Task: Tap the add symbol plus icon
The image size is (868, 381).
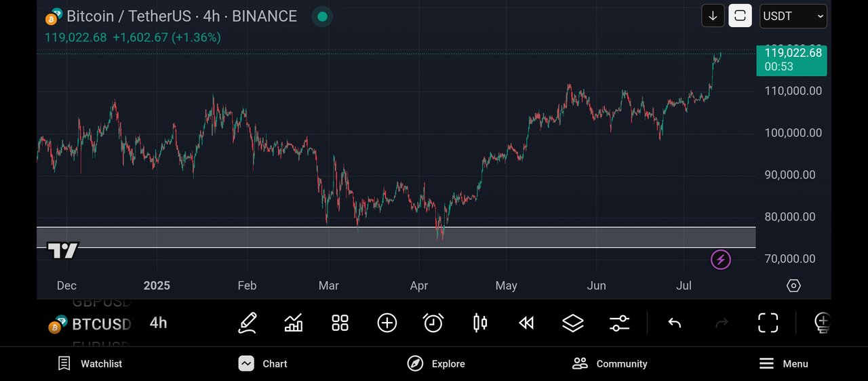Action: [387, 323]
